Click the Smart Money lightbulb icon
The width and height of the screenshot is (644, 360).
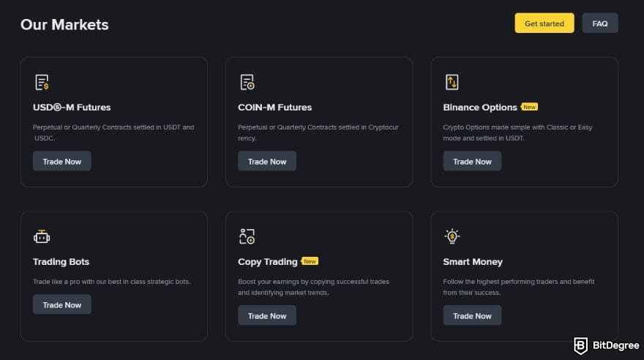pos(452,236)
